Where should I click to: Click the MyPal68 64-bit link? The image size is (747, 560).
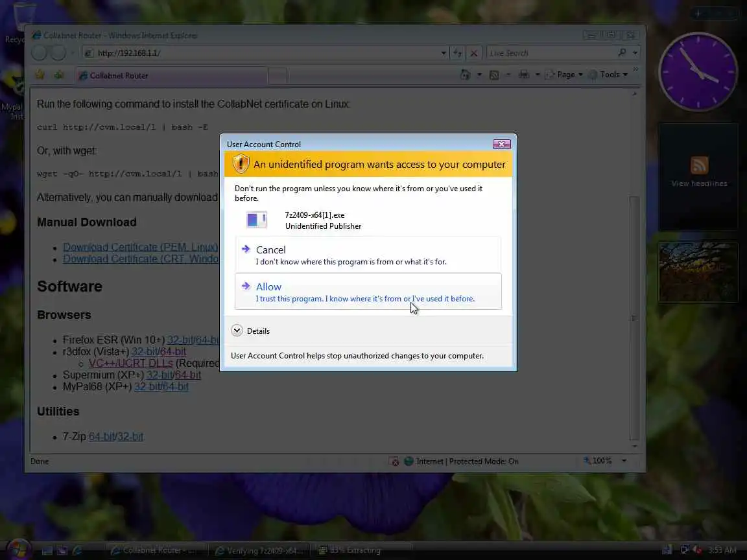coord(175,387)
